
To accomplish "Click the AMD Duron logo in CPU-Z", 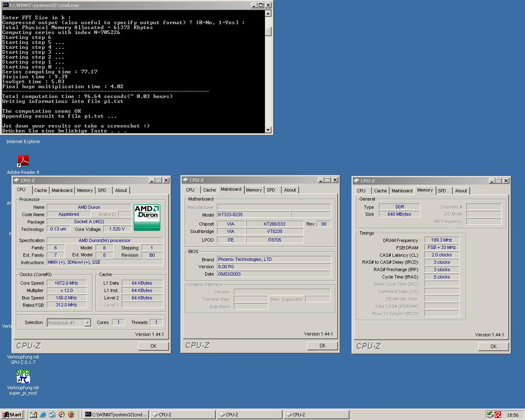I will [147, 217].
